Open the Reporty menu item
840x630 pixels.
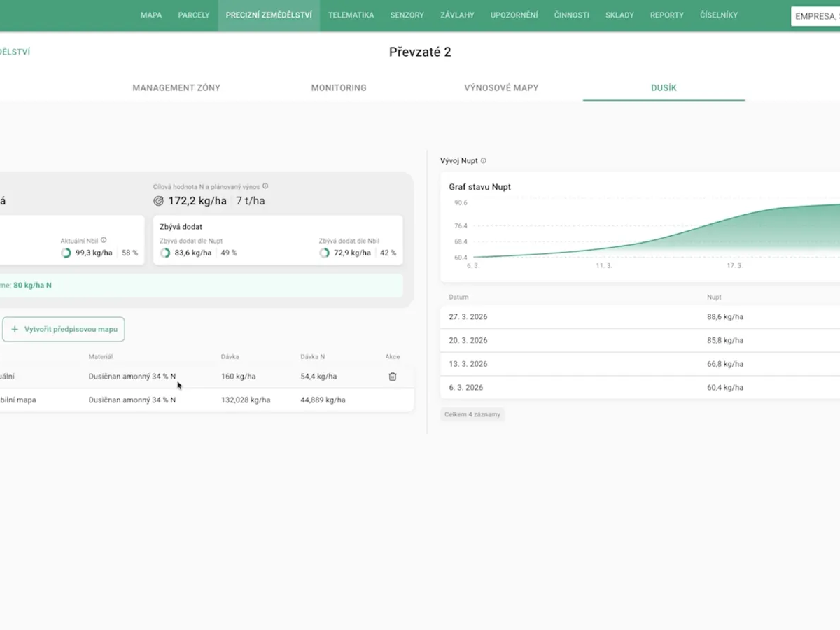click(x=666, y=15)
